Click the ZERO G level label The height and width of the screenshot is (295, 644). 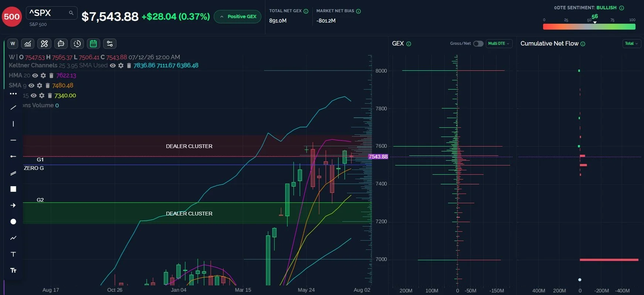34,168
